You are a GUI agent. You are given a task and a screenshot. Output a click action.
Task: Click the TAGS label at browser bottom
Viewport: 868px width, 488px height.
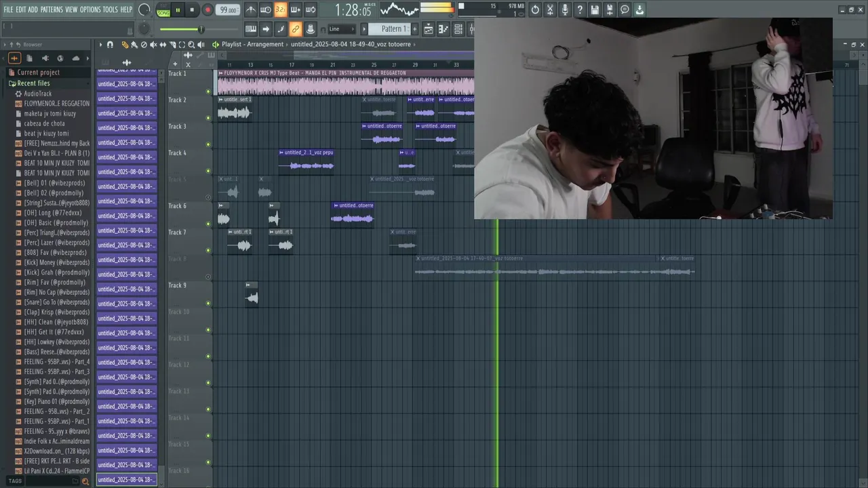click(x=15, y=481)
